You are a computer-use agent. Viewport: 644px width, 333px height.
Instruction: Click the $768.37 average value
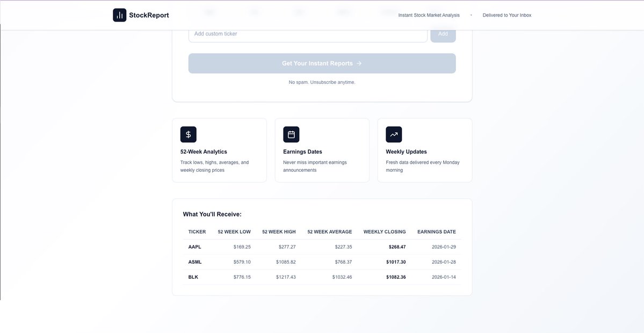click(x=343, y=262)
